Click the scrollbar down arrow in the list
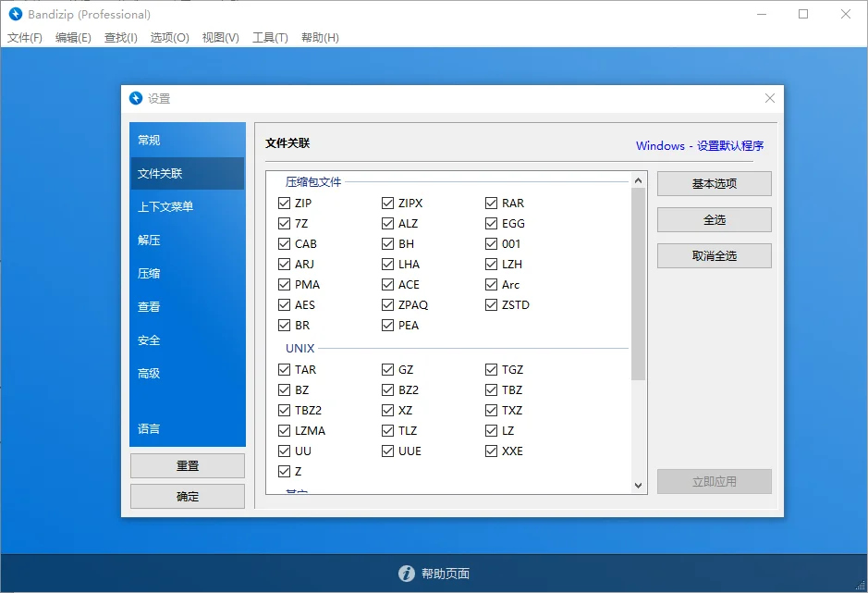Image resolution: width=868 pixels, height=593 pixels. [639, 485]
